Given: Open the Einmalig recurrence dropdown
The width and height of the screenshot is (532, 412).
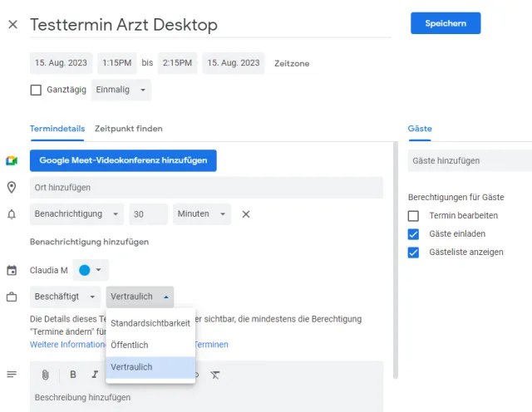Looking at the screenshot, I should pyautogui.click(x=121, y=90).
